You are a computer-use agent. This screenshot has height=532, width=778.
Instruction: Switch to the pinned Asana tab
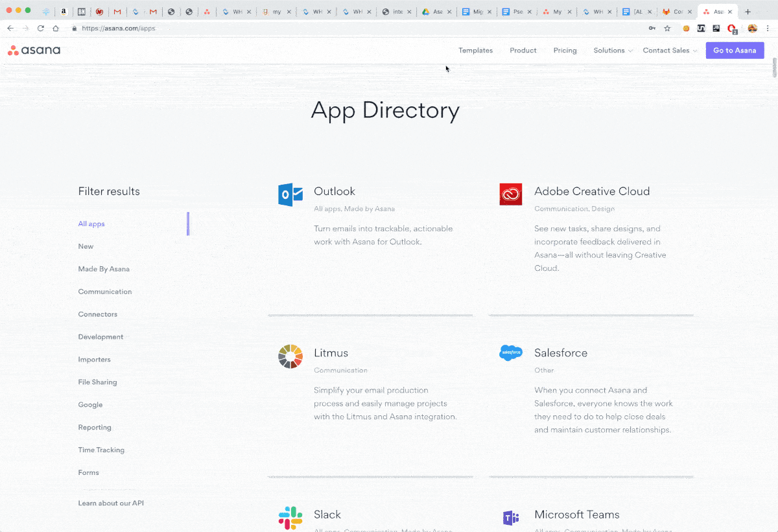coord(207,12)
